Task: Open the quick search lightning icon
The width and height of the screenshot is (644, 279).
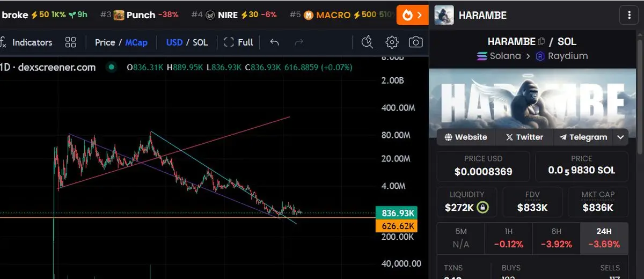Action: pyautogui.click(x=368, y=42)
